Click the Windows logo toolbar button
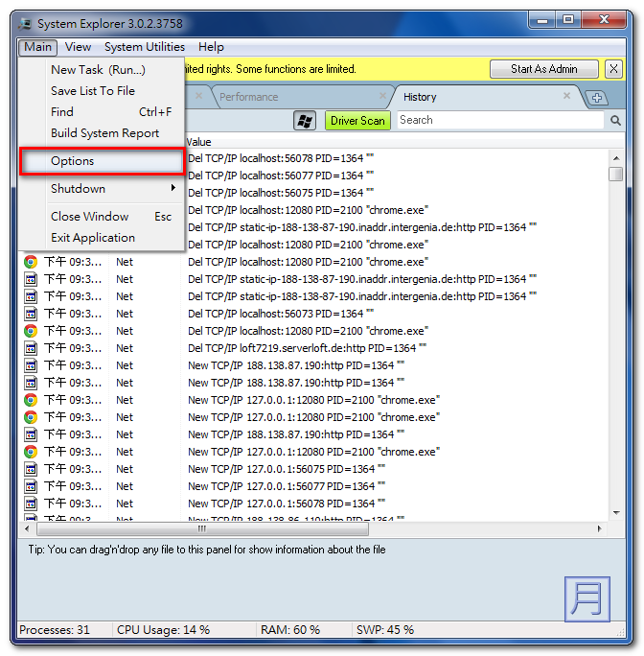Screen dimensions: 644x656 [x=306, y=121]
